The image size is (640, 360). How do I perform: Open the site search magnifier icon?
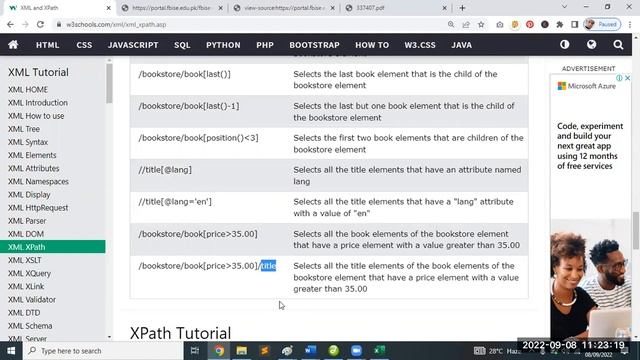(618, 44)
